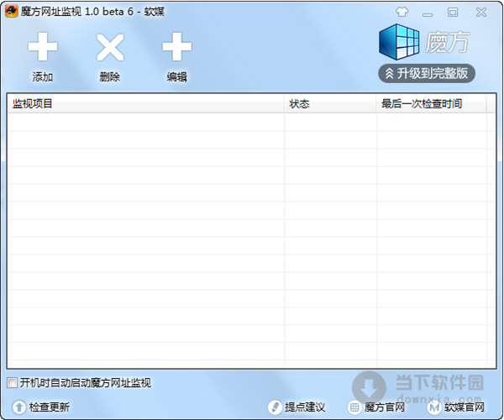
Task: Maximize the window
Action: [x=453, y=13]
